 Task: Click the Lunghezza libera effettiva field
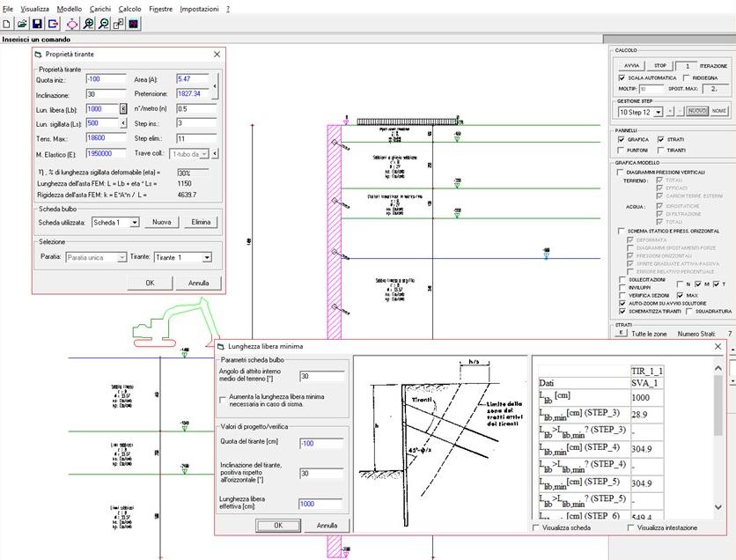[320, 504]
